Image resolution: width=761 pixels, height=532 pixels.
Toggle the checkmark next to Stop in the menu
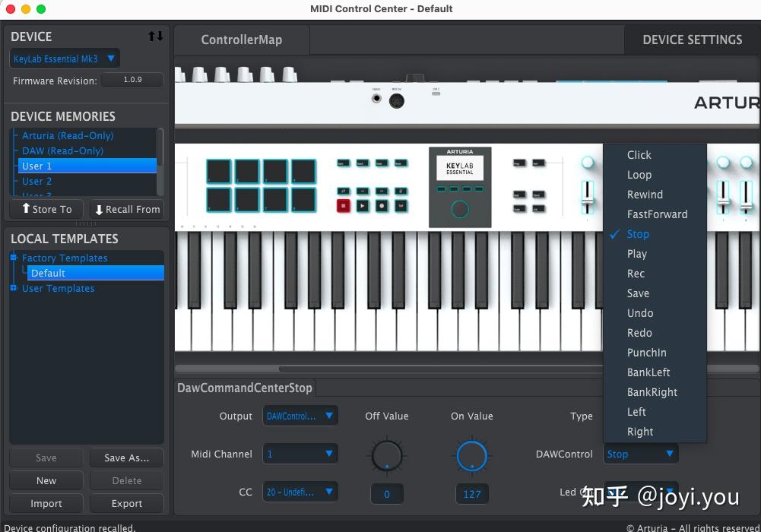coord(614,234)
